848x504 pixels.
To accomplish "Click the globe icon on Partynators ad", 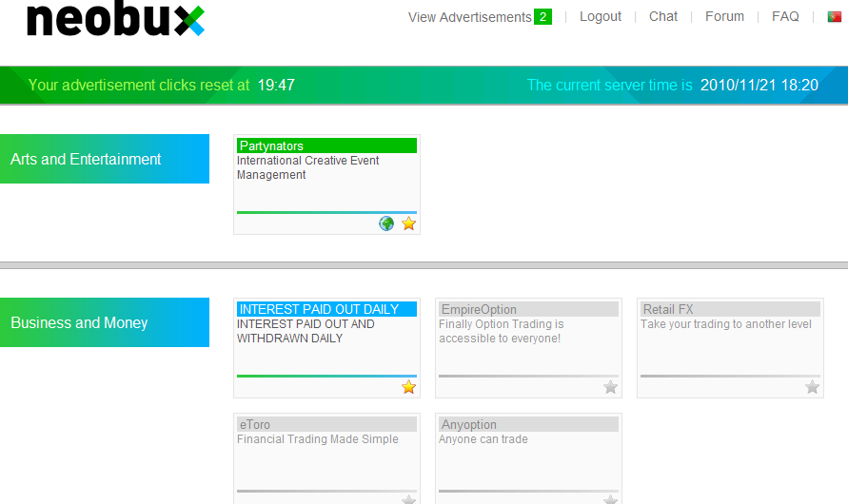I will tap(386, 223).
